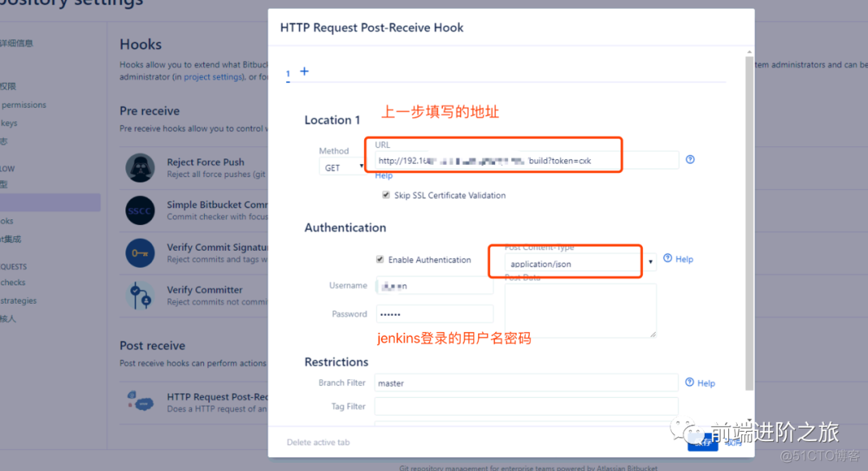The image size is (868, 471).
Task: Click the Help link under URL field
Action: (x=383, y=175)
